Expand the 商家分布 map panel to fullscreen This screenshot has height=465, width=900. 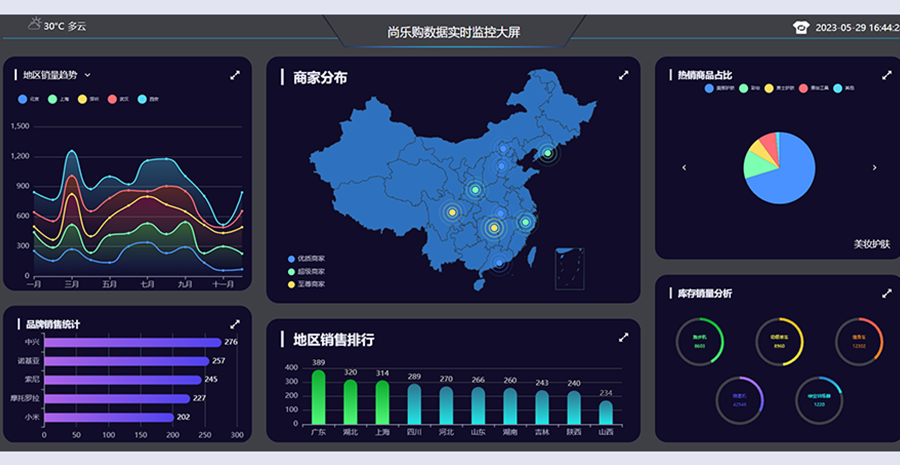(624, 75)
